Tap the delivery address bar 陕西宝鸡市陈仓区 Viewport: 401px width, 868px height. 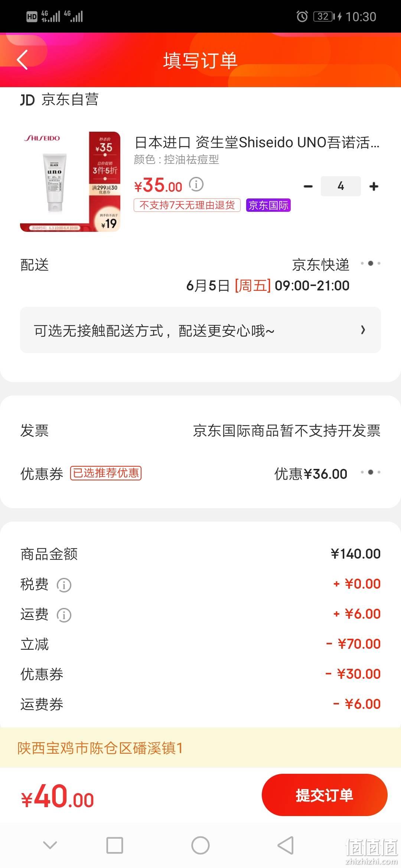coord(200,748)
